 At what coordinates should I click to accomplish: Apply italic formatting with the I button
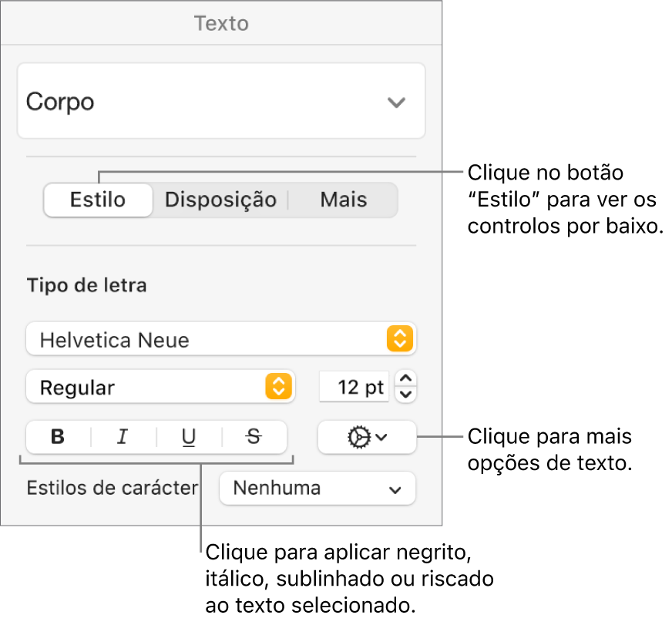123,437
